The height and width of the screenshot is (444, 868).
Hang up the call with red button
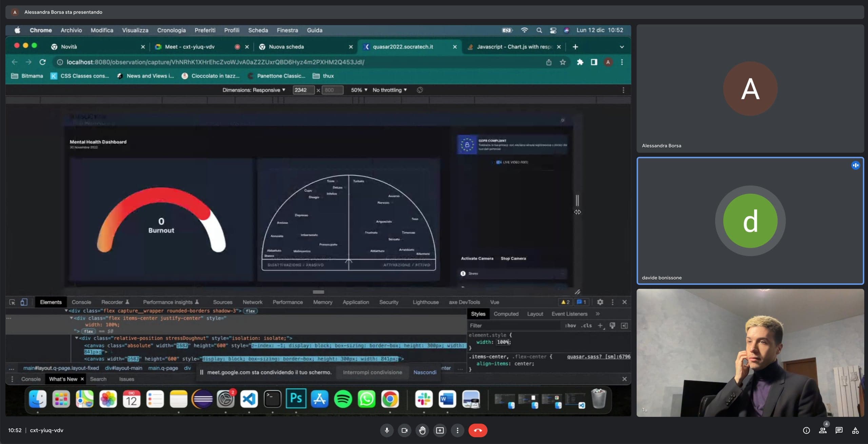[x=477, y=430]
